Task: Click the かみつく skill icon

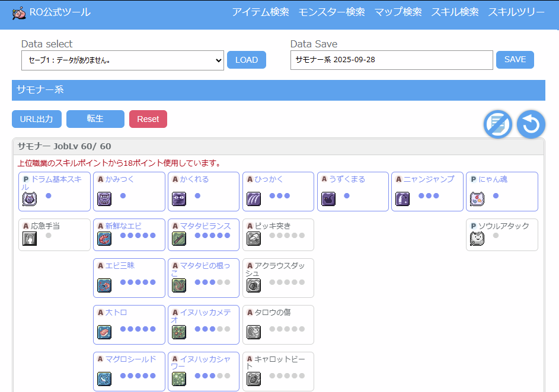Action: (x=104, y=199)
